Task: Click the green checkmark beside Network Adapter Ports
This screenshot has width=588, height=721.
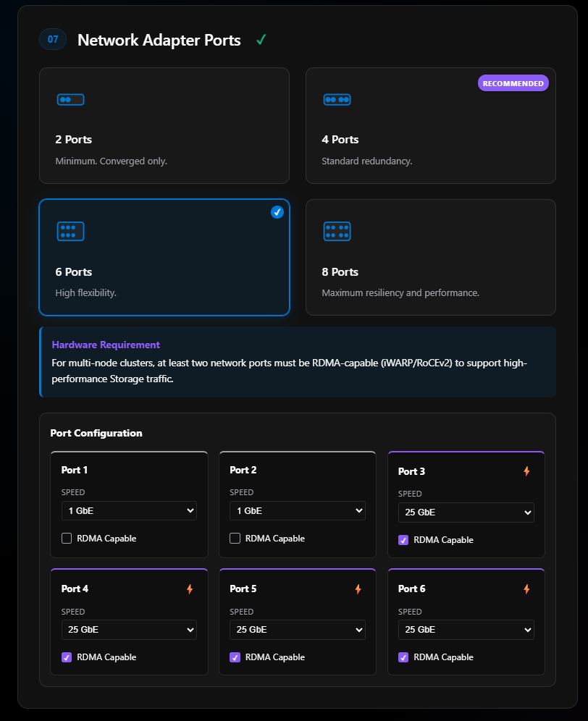Action: click(x=261, y=41)
